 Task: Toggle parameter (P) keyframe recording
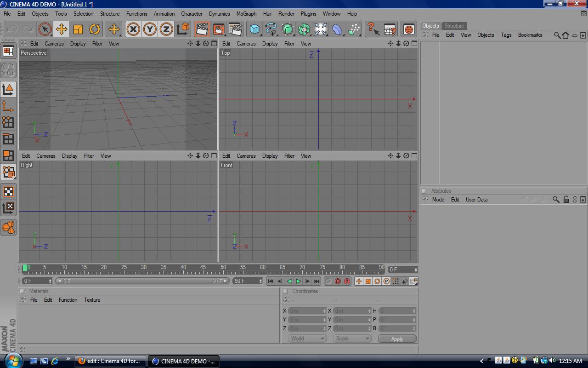[386, 281]
